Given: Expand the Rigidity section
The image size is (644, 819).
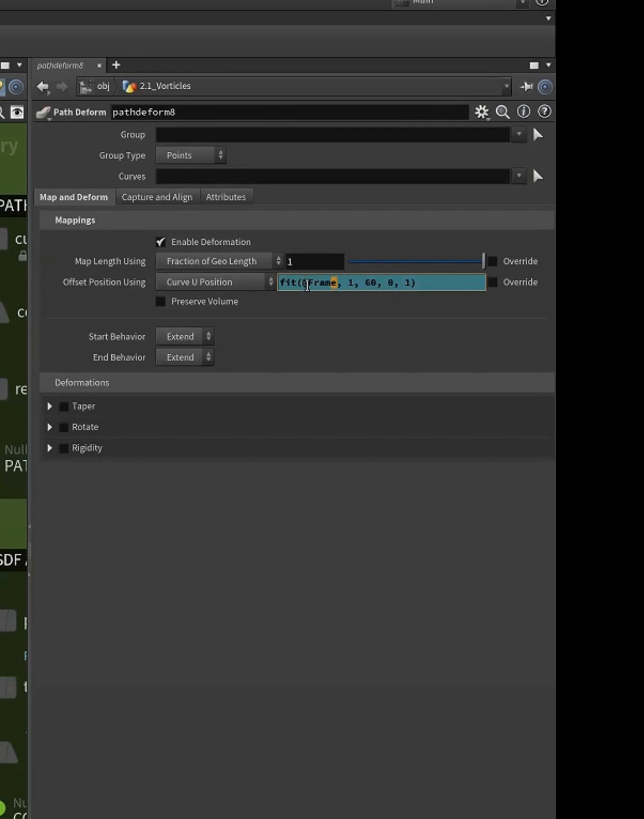Looking at the screenshot, I should [x=50, y=448].
